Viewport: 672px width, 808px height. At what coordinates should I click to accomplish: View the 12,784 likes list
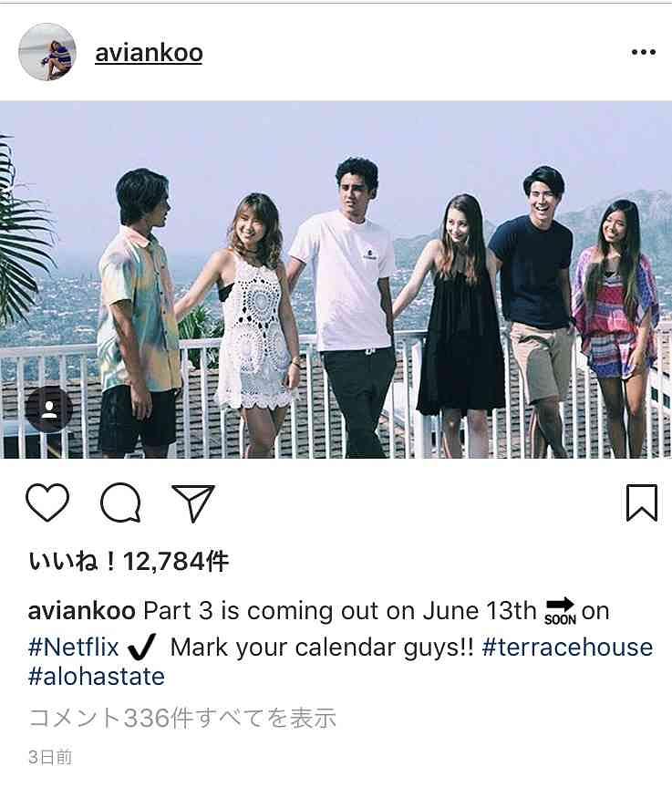click(129, 561)
